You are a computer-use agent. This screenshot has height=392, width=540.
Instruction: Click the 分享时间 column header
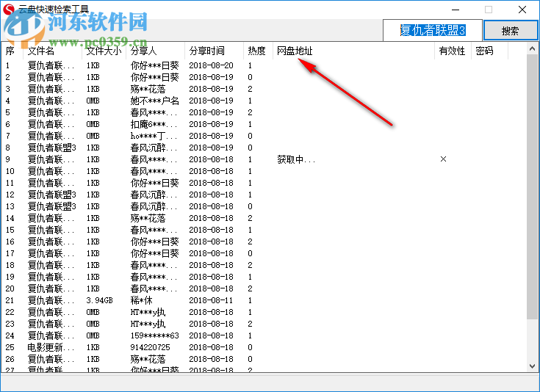click(214, 51)
